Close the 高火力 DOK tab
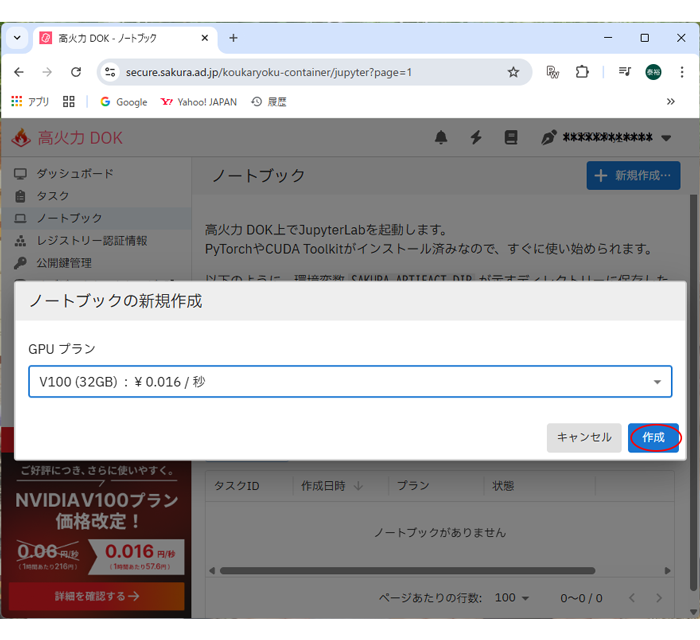 [205, 38]
